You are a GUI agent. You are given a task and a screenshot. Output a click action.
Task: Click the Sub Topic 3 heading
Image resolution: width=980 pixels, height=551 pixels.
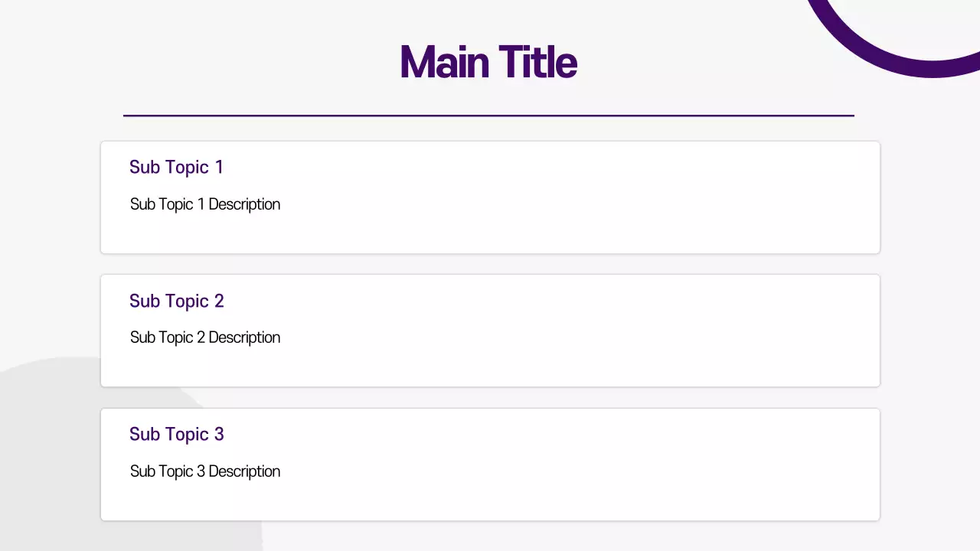(176, 434)
